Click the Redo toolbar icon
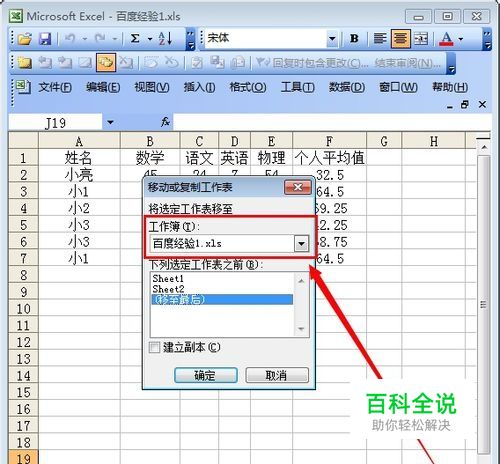Screen dimensions: 500x464 pyautogui.click(x=100, y=39)
